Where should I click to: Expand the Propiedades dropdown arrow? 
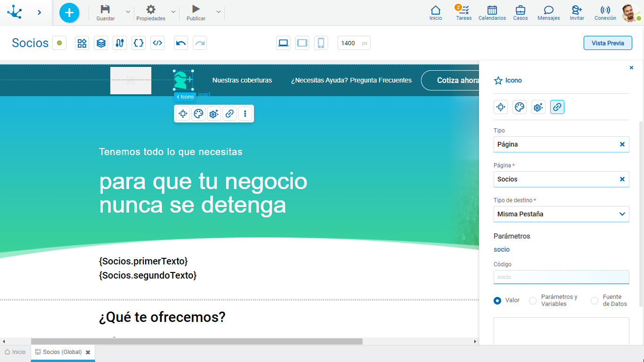click(x=173, y=12)
